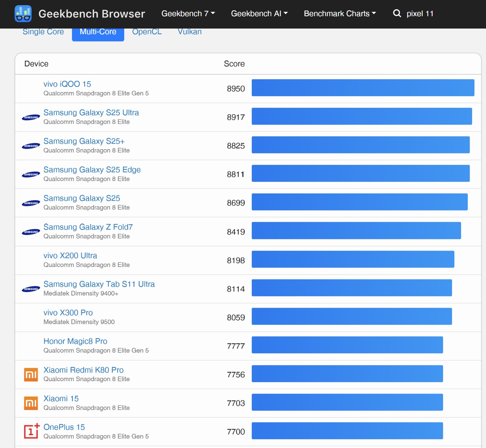Switch to the OpenCL tab
Image resolution: width=486 pixels, height=448 pixels.
pyautogui.click(x=147, y=32)
